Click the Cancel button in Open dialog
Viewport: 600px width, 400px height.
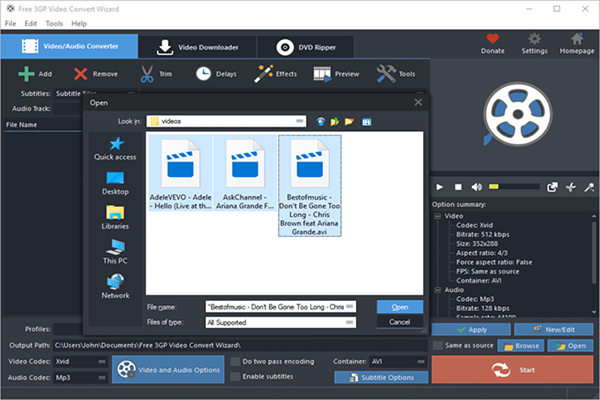(x=399, y=322)
